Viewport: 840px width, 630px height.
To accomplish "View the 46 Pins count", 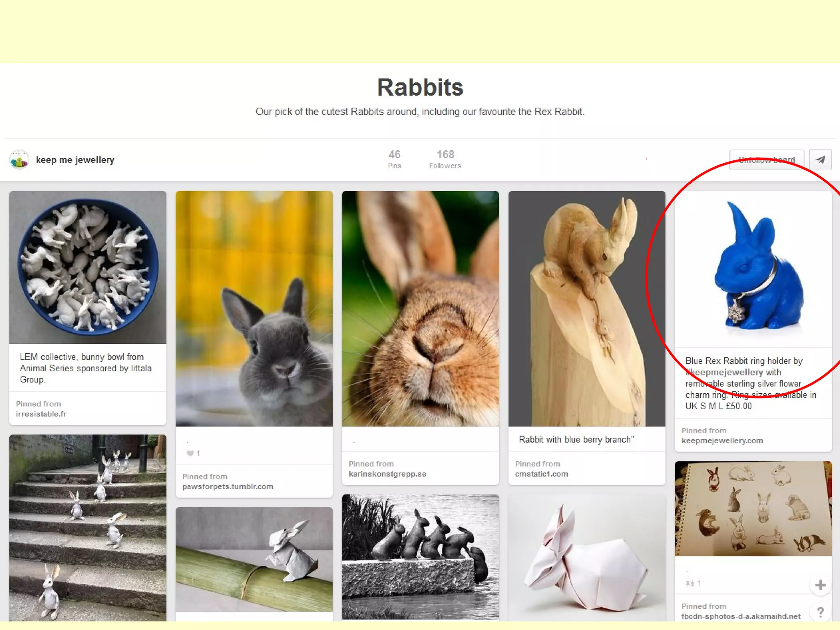I will point(394,159).
